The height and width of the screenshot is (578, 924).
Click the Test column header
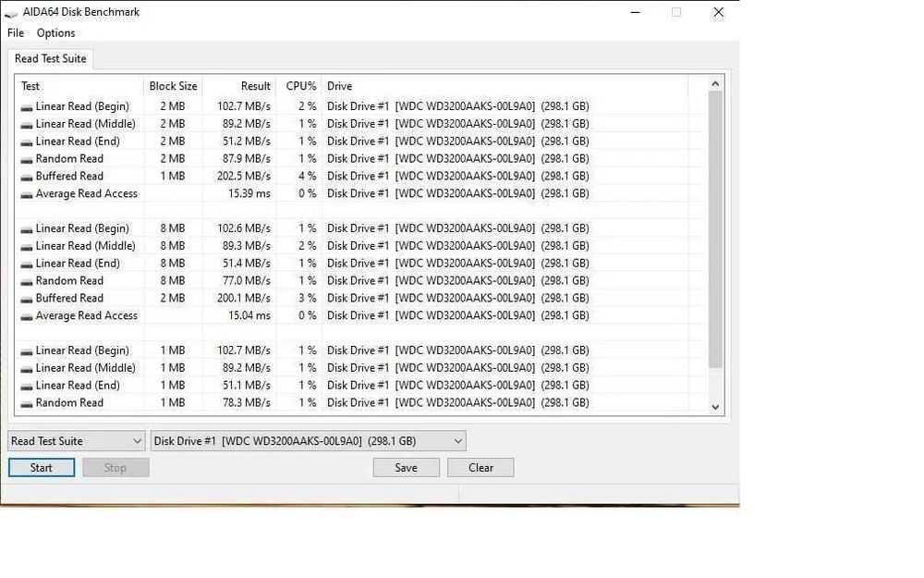point(79,86)
